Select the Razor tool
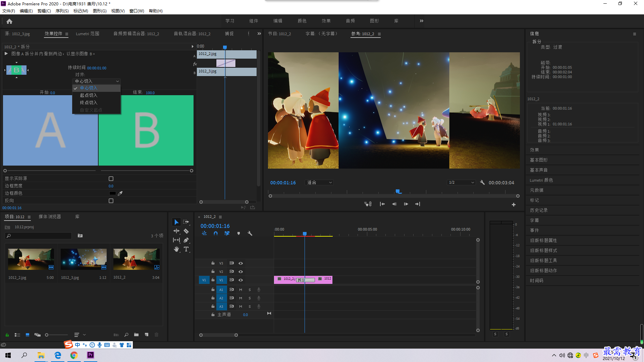 tap(186, 231)
